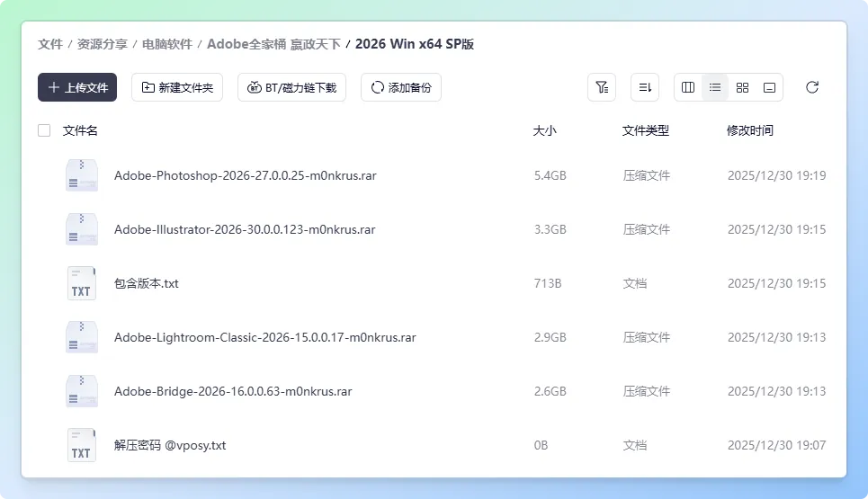Click the 713B size value
Image resolution: width=868 pixels, height=499 pixels.
click(548, 283)
